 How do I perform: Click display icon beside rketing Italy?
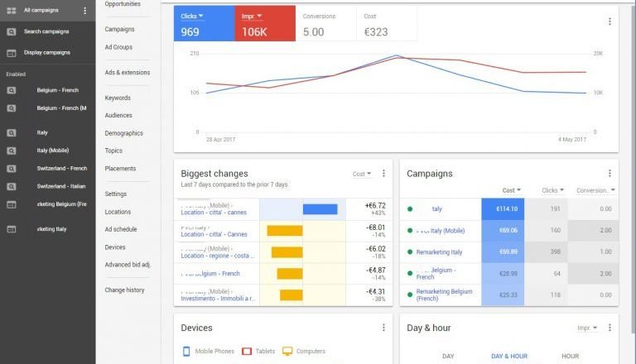click(x=12, y=229)
